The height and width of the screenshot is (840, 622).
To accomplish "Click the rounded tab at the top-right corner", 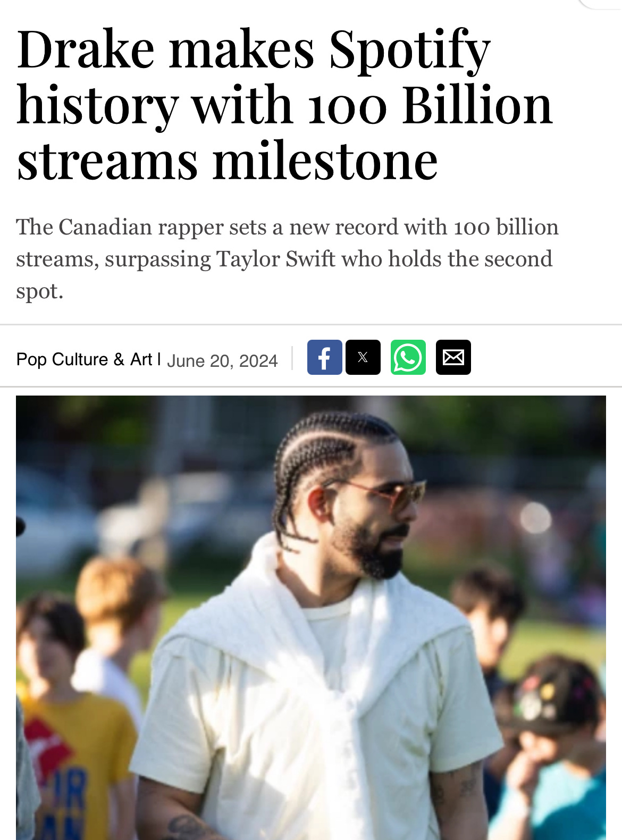I will [600, 4].
